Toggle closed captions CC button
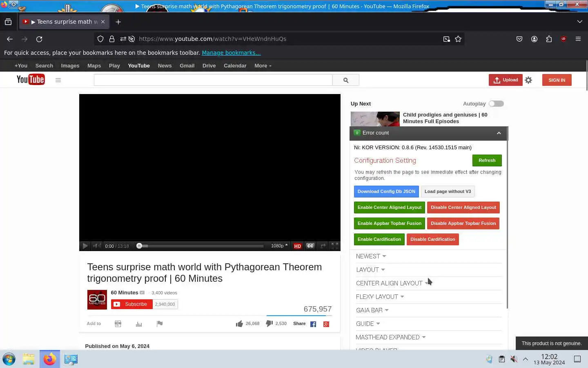Viewport: 588px width, 368px height. pos(310,246)
